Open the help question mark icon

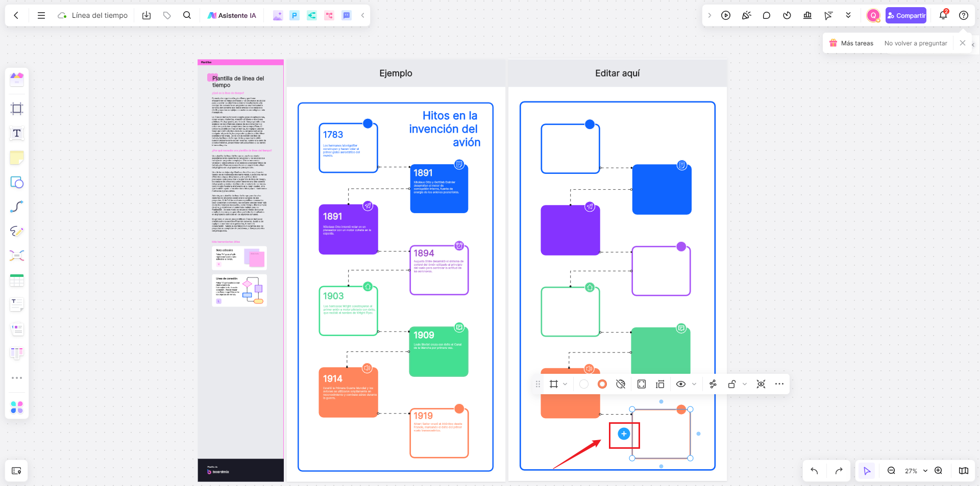pos(964,15)
